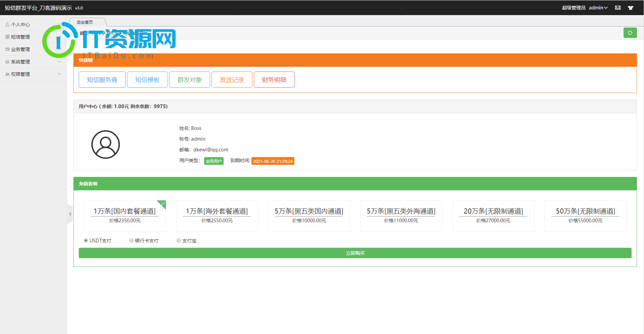
Task: Select 1万条[海外套餐通道] package card
Action: [x=217, y=216]
